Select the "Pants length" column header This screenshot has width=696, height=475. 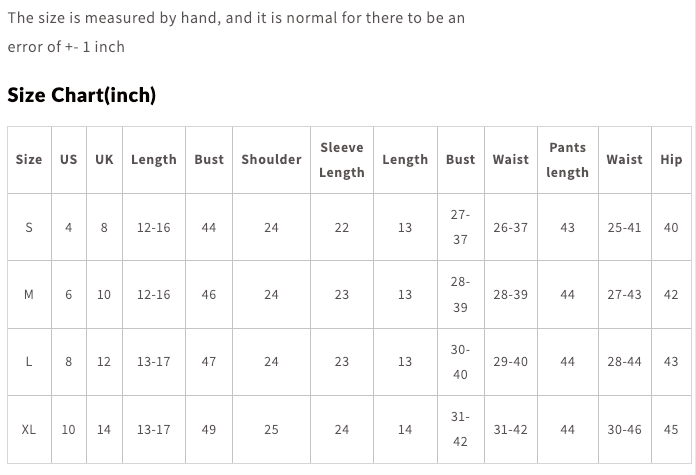click(x=567, y=159)
